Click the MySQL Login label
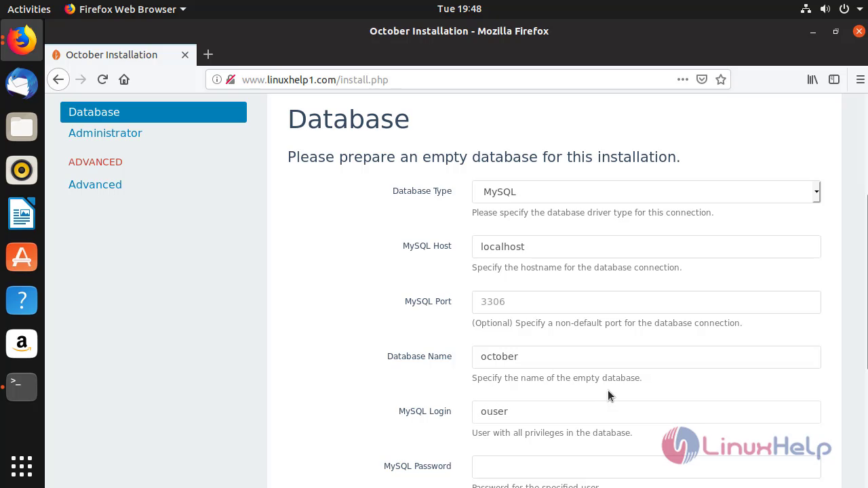Image resolution: width=868 pixels, height=488 pixels. (425, 411)
